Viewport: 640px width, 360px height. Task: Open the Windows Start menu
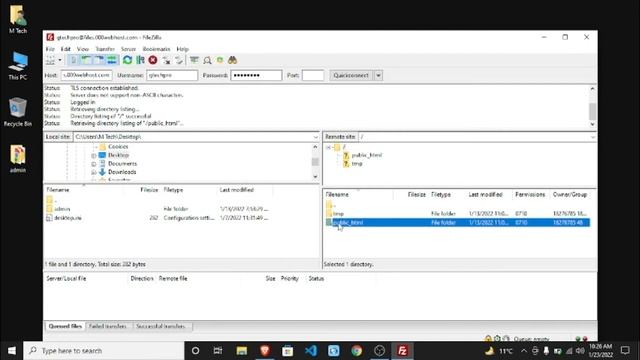11,351
